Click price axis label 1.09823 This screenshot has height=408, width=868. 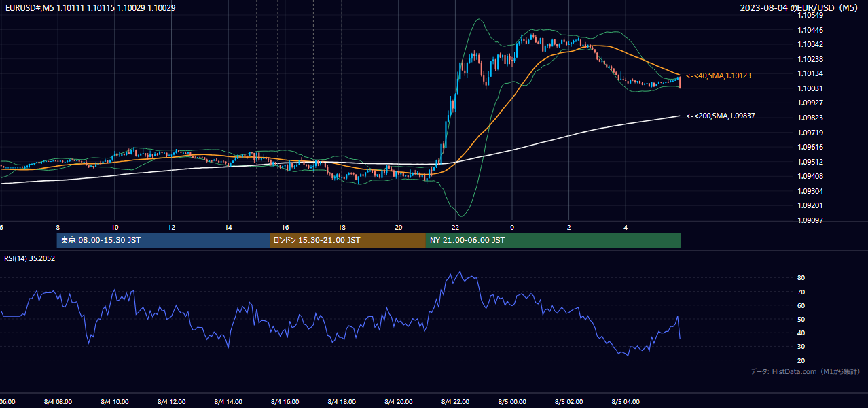(811, 118)
